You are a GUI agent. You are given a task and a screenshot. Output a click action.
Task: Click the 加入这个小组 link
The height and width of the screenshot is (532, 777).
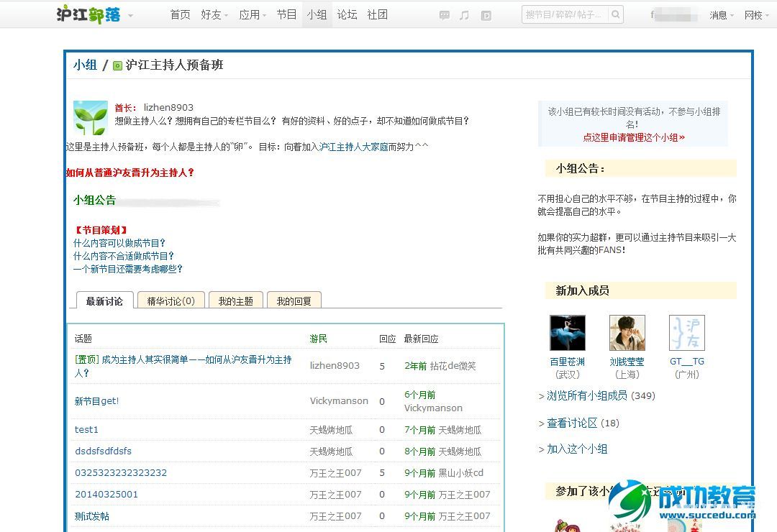[x=576, y=449]
